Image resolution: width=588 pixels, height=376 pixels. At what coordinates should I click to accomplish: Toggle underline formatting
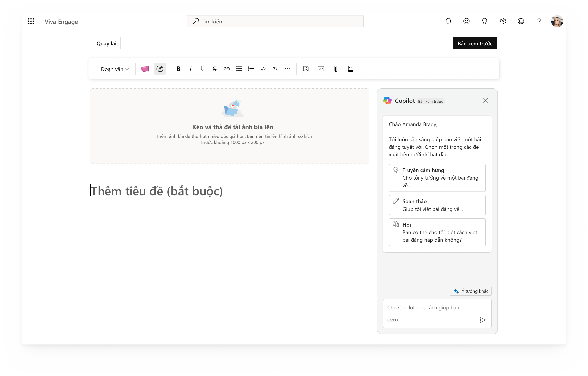202,69
